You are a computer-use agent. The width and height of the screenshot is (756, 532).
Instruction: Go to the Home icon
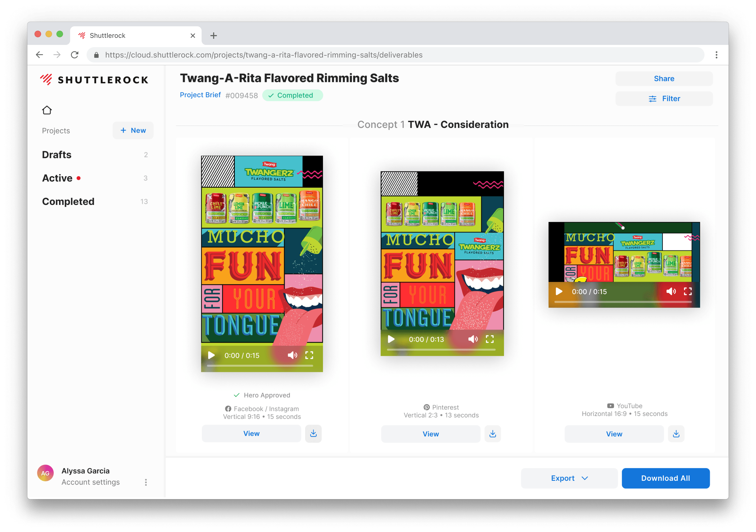click(x=47, y=110)
